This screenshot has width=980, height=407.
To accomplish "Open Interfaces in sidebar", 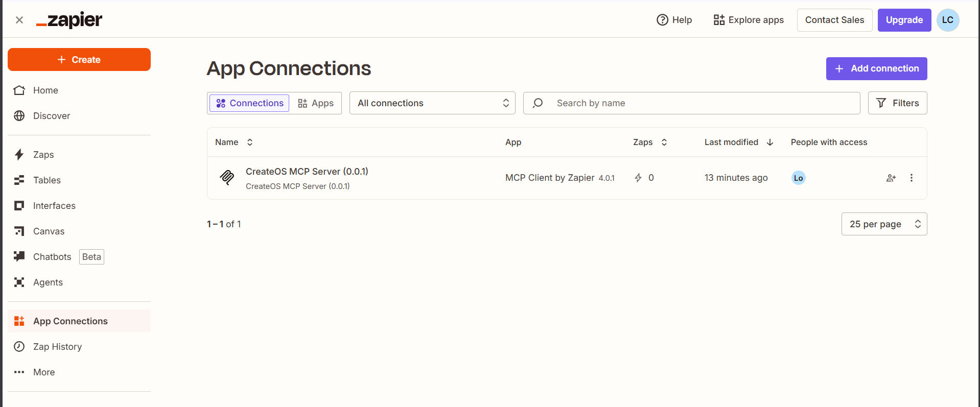I will point(79,206).
